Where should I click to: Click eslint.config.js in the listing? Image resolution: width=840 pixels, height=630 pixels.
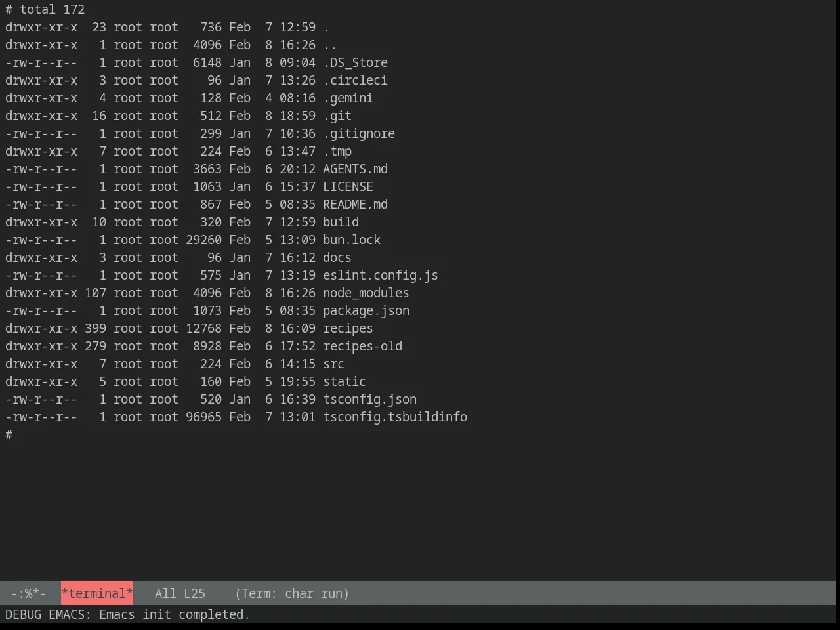tap(381, 275)
